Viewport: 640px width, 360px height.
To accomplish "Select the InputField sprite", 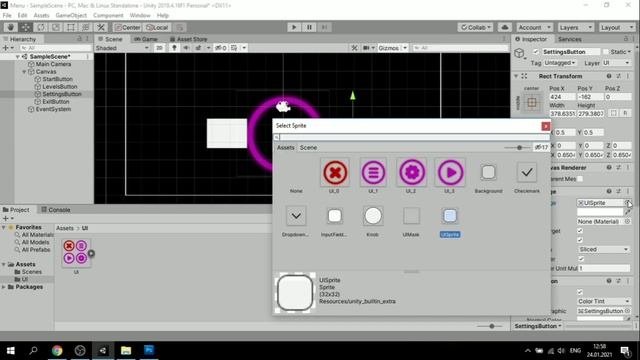I will pyautogui.click(x=335, y=216).
